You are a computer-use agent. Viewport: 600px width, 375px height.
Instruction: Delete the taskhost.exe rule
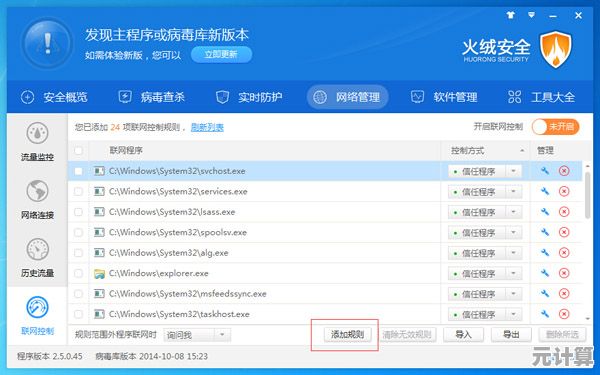click(564, 314)
